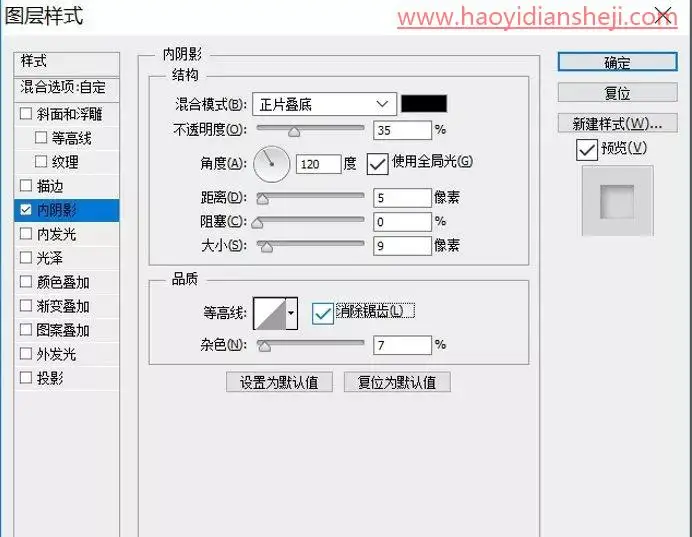Click the 杂色 slider handle
The image size is (692, 537).
click(264, 346)
